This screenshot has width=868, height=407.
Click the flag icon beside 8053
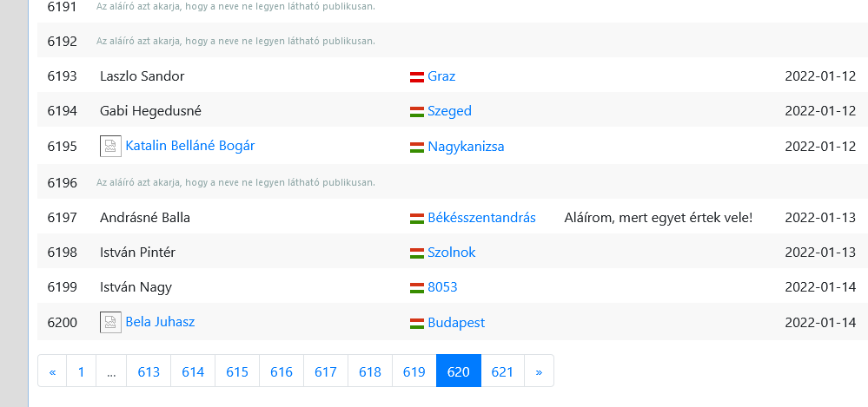coord(417,288)
